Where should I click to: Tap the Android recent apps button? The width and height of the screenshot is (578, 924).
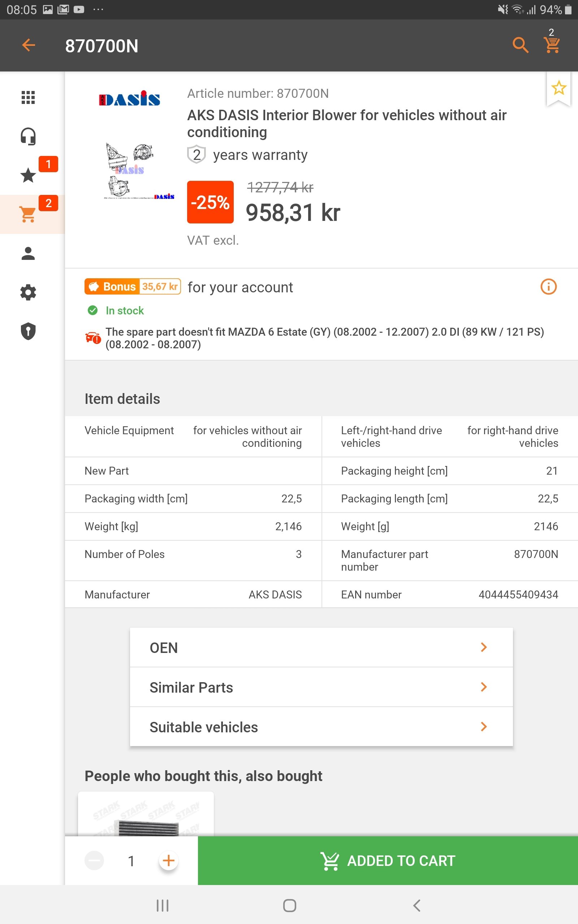click(x=163, y=905)
